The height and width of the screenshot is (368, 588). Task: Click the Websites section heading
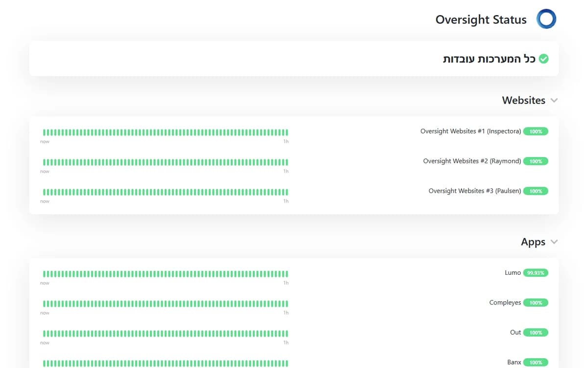tap(523, 100)
